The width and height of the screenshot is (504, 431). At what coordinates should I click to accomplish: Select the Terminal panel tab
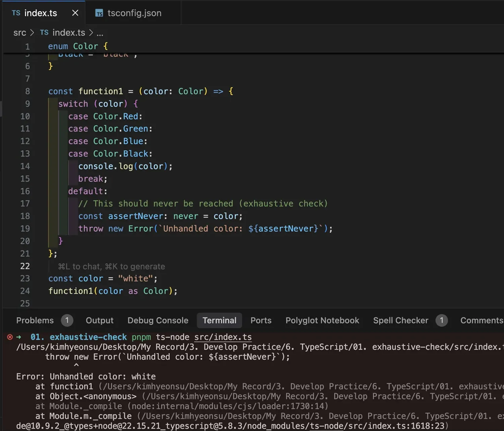tap(219, 320)
